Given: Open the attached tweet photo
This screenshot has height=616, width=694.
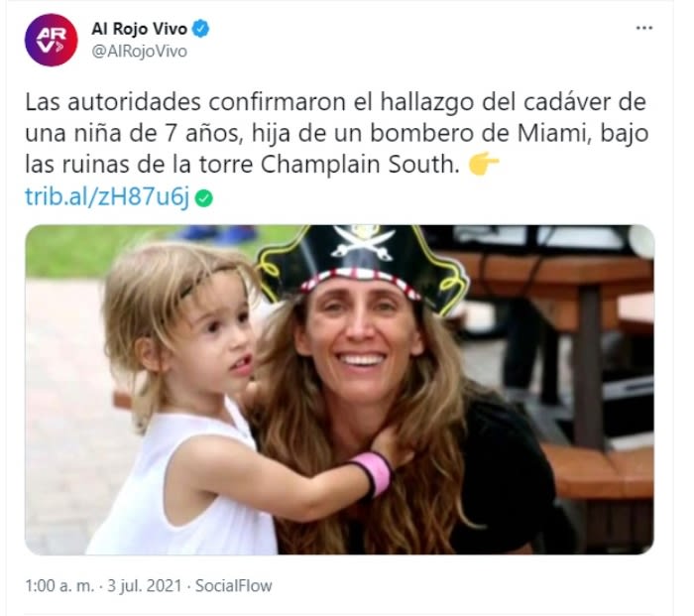Looking at the screenshot, I should 339,390.
